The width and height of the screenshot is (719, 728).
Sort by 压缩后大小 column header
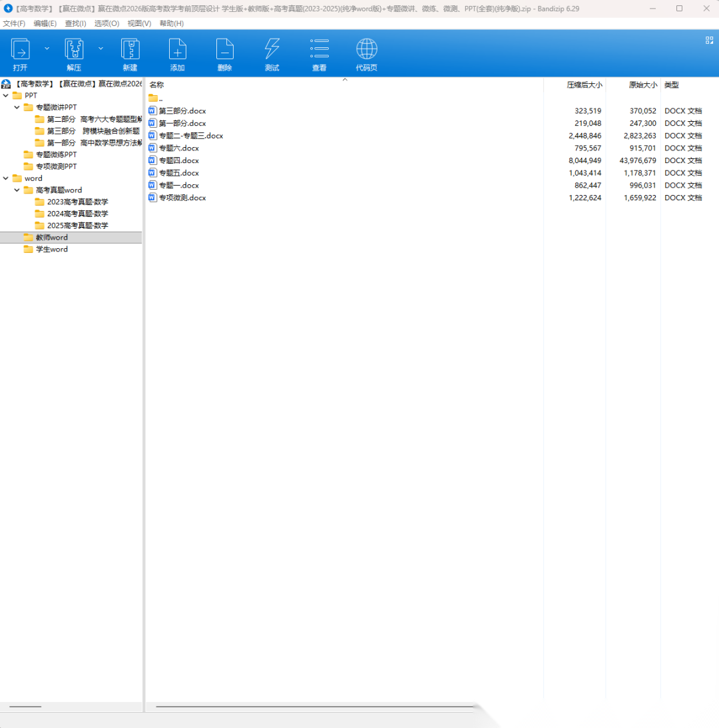point(584,85)
